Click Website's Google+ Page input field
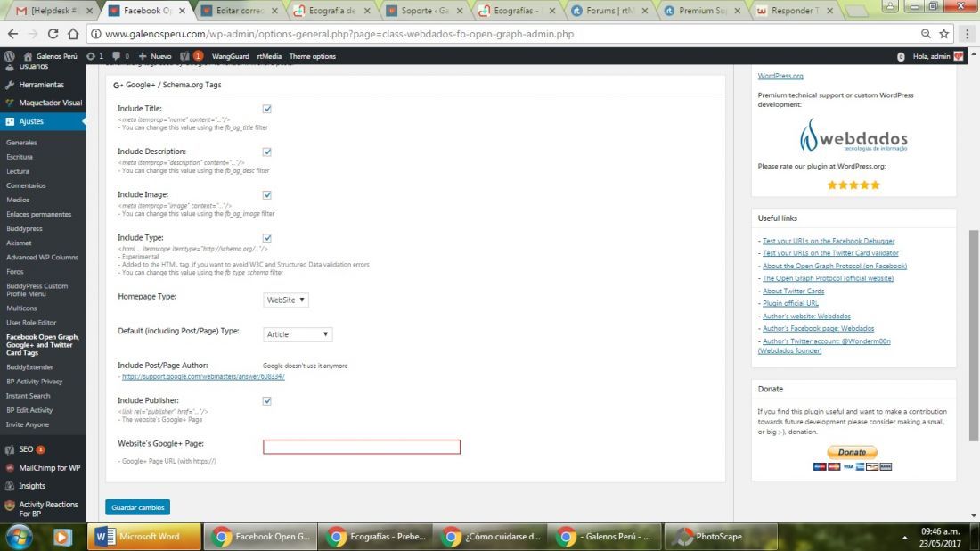 pos(361,447)
